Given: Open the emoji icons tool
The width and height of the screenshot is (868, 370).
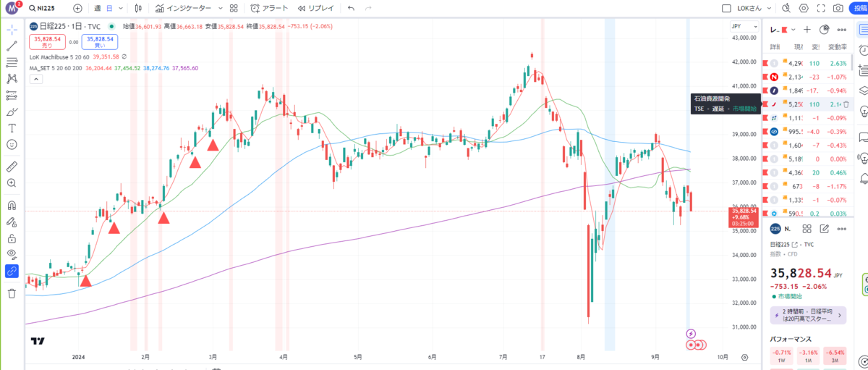Looking at the screenshot, I should [x=12, y=144].
